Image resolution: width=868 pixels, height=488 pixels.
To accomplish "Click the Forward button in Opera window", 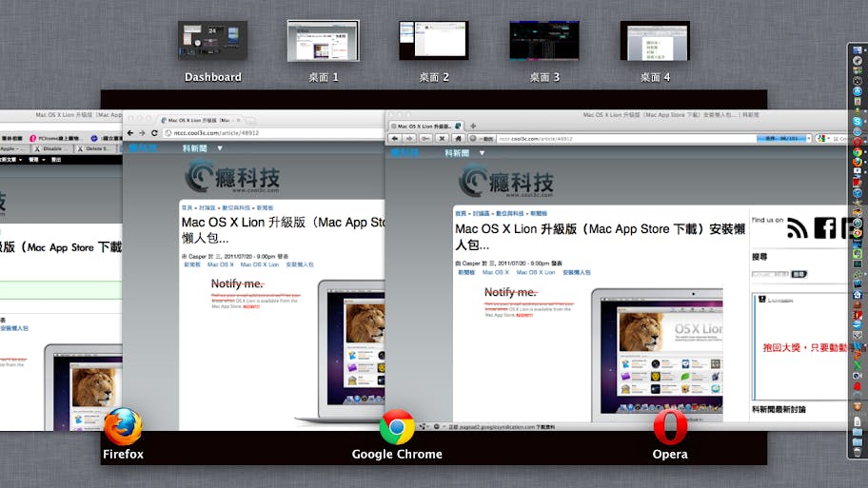I will coord(409,138).
